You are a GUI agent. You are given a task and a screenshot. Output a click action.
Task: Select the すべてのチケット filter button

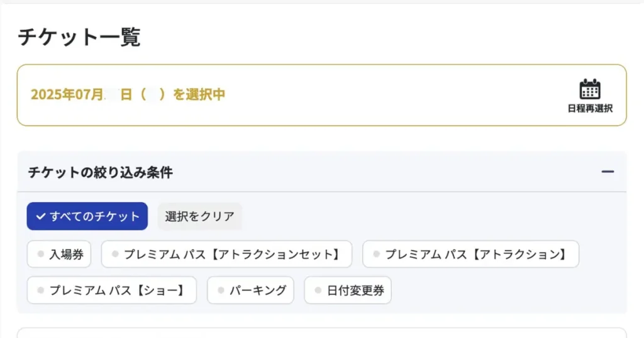(87, 216)
